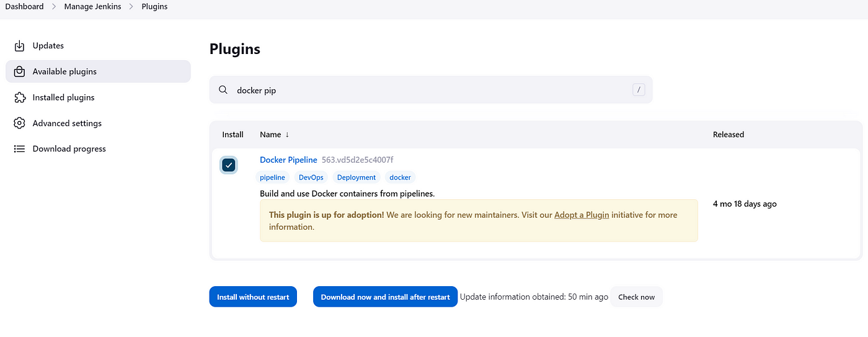The height and width of the screenshot is (337, 868).
Task: Click the Download progress list icon
Action: [x=19, y=149]
